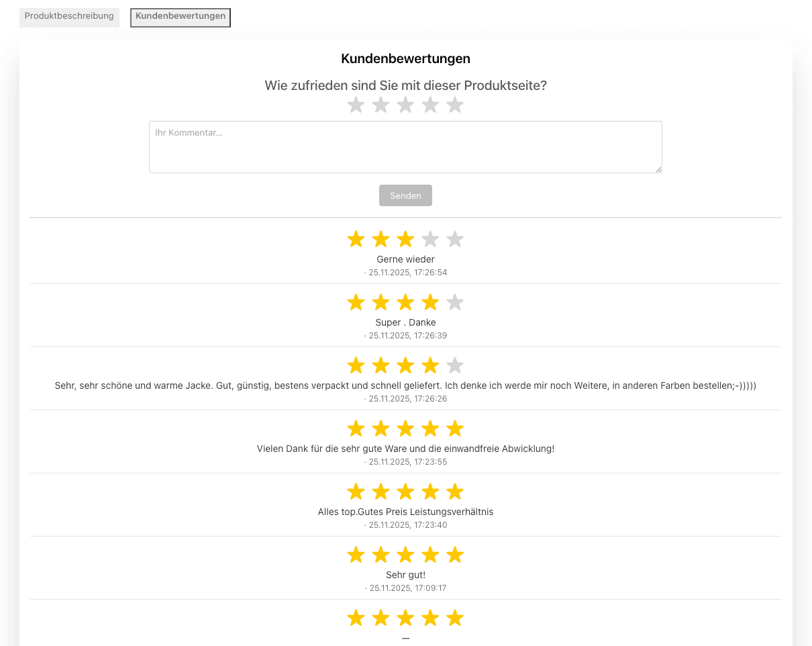The width and height of the screenshot is (812, 646).
Task: Click fifth star of 'Sehr gut!' review
Action: point(455,555)
